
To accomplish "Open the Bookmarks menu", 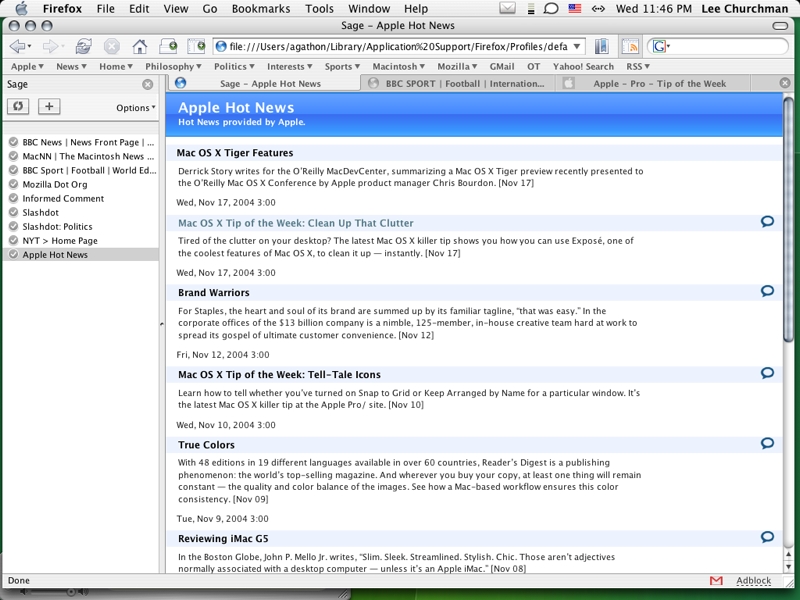I will (x=260, y=9).
